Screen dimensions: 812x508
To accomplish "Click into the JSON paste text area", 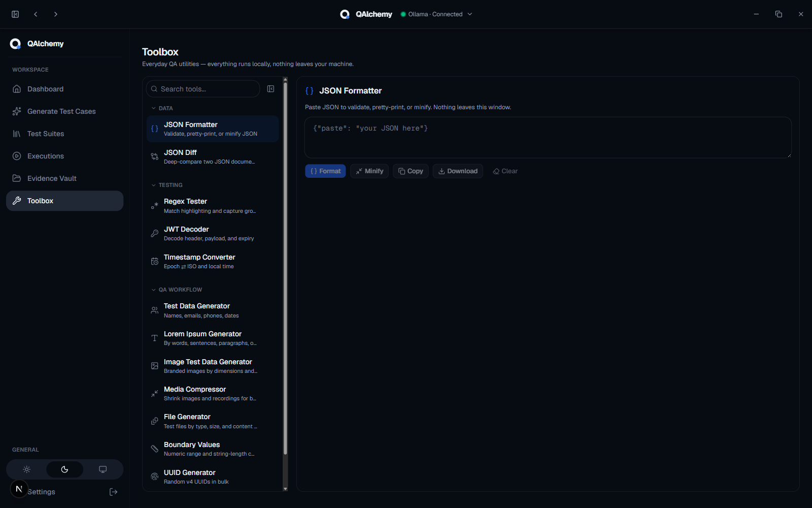I will pyautogui.click(x=548, y=138).
